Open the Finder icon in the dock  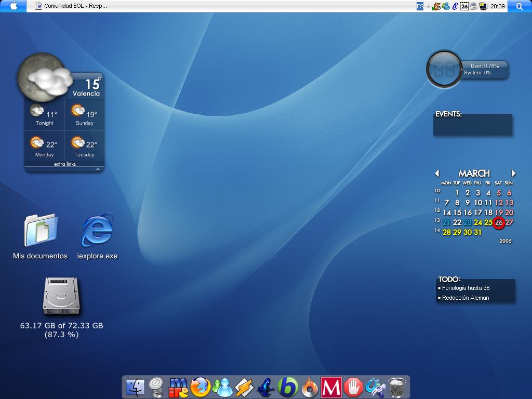[135, 387]
